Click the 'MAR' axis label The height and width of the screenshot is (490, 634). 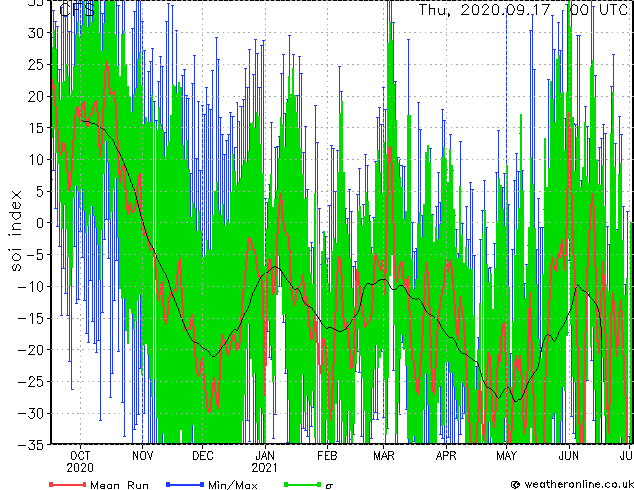point(384,456)
